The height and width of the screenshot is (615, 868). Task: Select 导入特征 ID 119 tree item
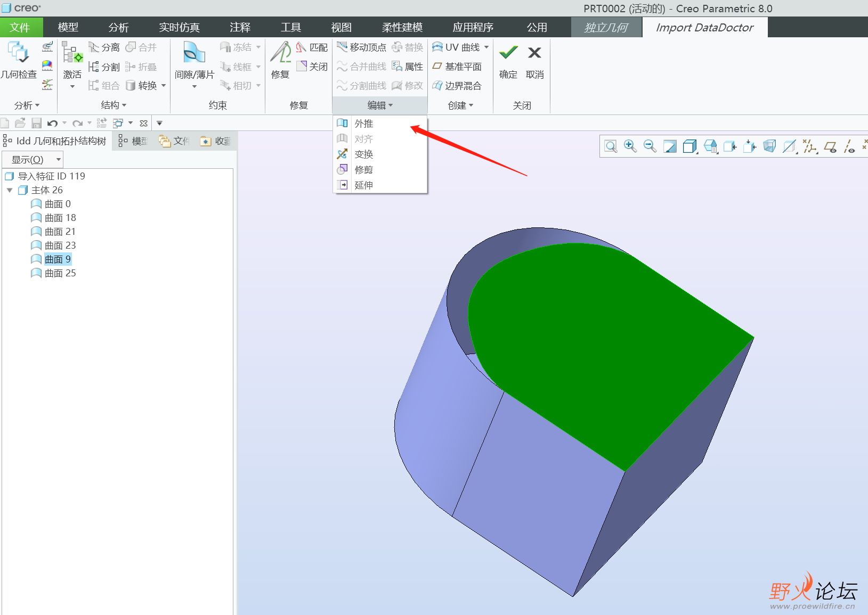click(45, 176)
